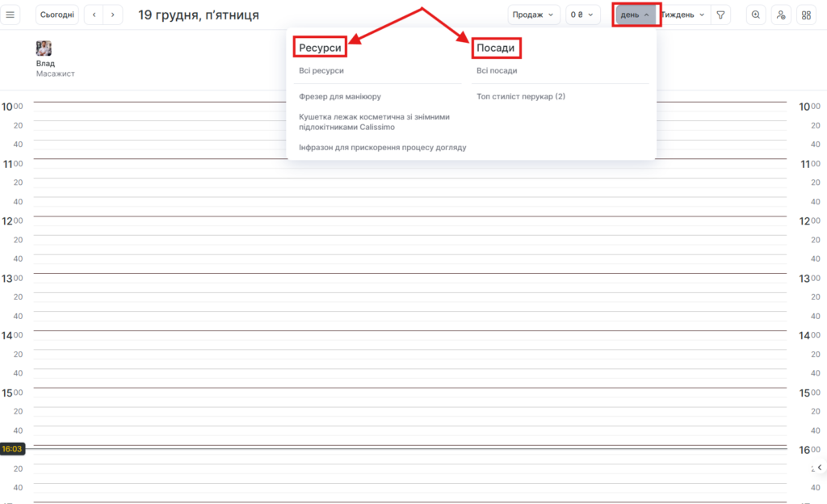Click the grid layout icon
Viewport: 827px width, 504px height.
pyautogui.click(x=806, y=15)
